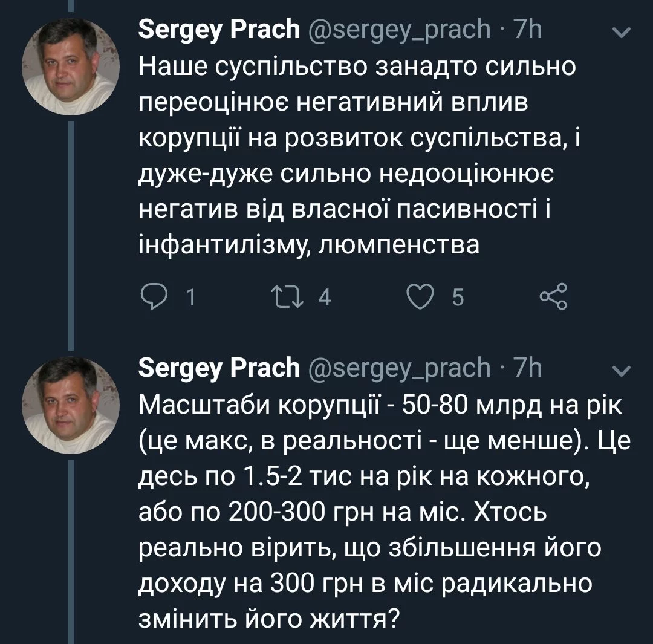Click the like count showing 5

(x=458, y=297)
